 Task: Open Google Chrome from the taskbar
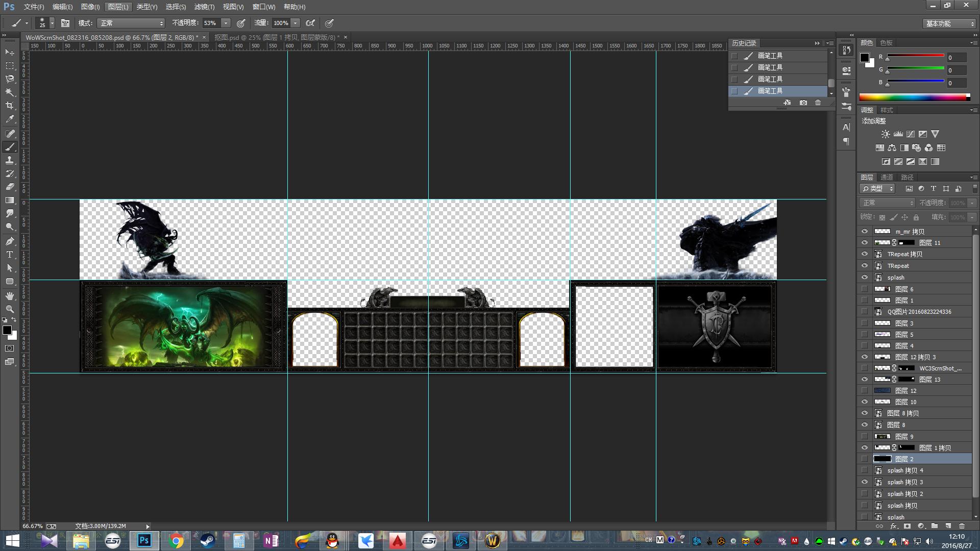(x=176, y=541)
